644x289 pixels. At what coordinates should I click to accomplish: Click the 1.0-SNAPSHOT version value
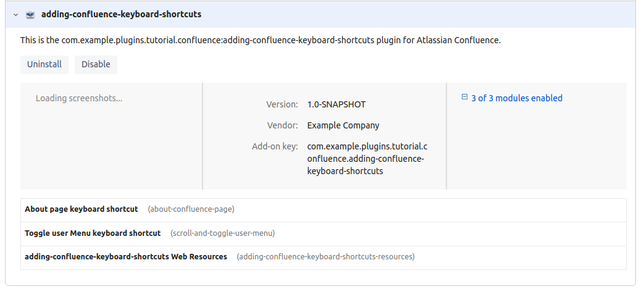coord(337,104)
